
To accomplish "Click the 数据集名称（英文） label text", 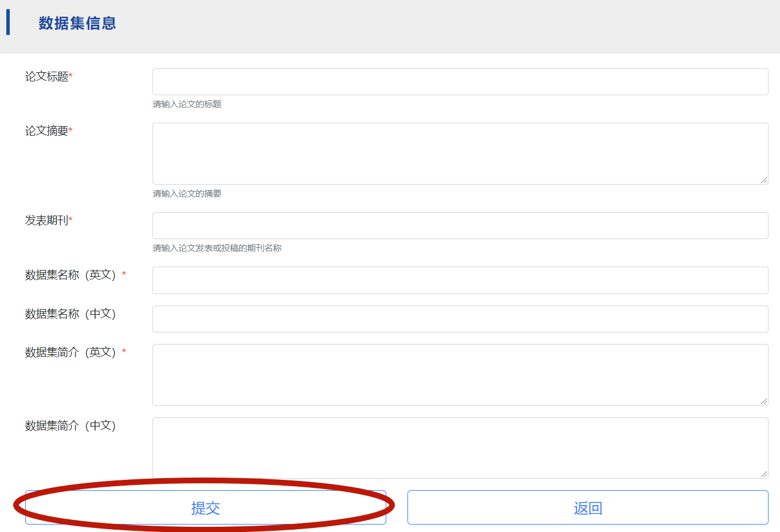I will coord(70,275).
